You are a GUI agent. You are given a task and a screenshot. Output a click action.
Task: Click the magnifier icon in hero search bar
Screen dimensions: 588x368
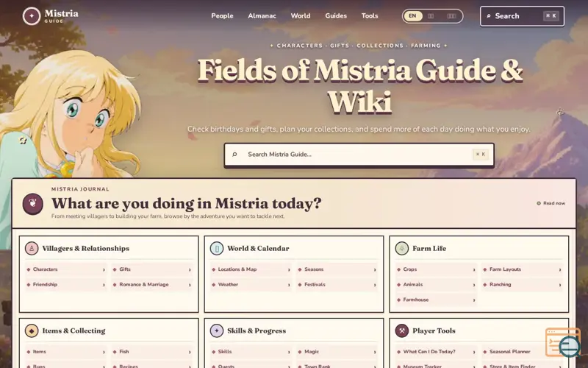pyautogui.click(x=234, y=155)
